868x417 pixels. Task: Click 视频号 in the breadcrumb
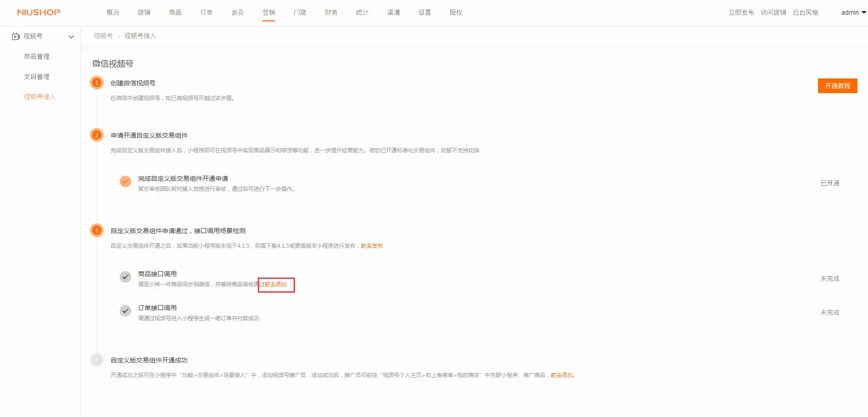pos(103,36)
